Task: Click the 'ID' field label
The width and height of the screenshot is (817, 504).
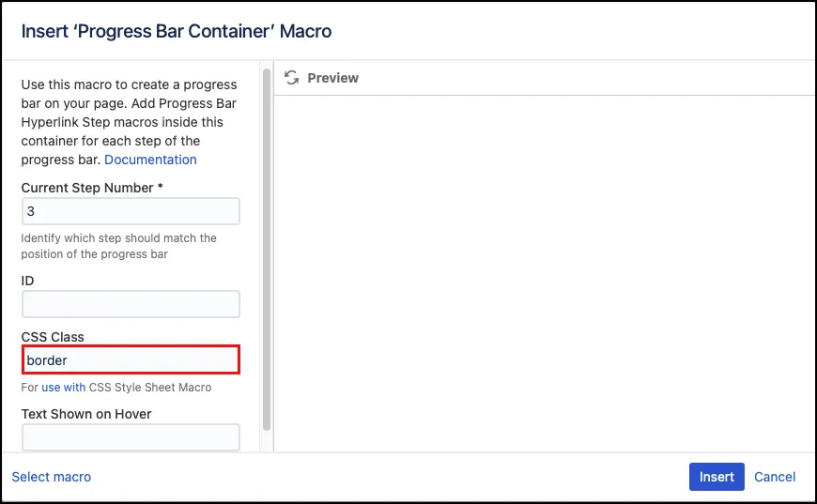Action: 27,282
